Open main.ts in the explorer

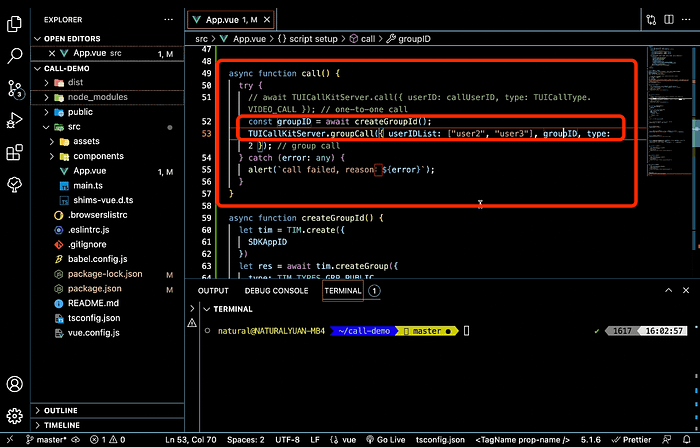[x=88, y=185]
